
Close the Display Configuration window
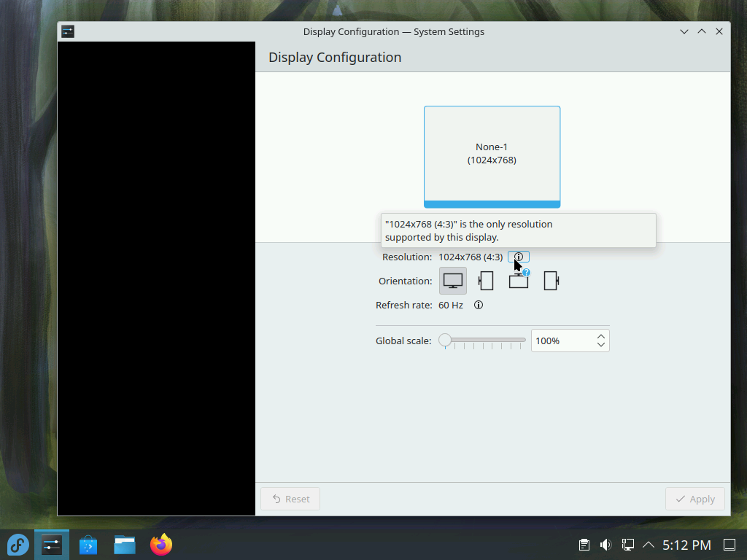[719, 31]
